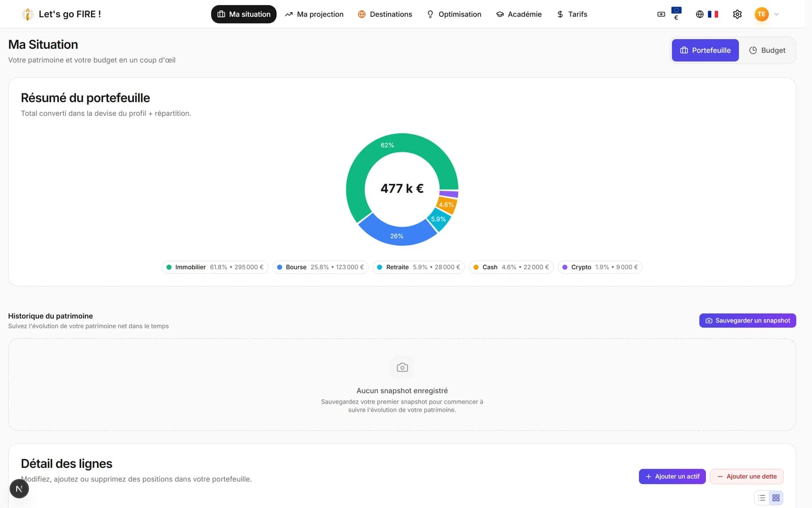This screenshot has height=508, width=812.
Task: Toggle to the Budget view
Action: click(767, 50)
